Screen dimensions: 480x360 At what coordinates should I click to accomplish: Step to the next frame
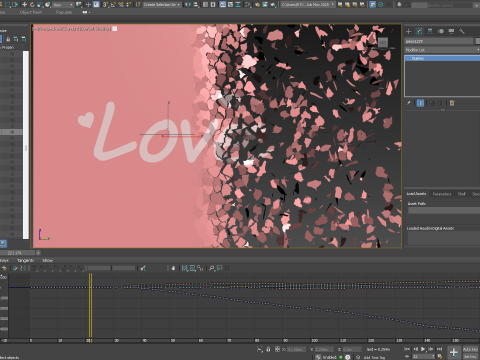click(x=431, y=349)
